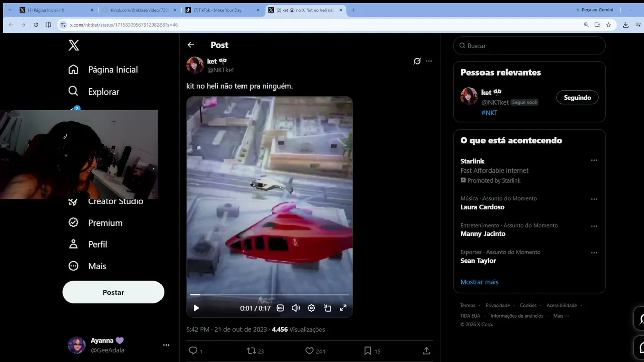Reload the current page
644x362 pixels.
pos(36,25)
